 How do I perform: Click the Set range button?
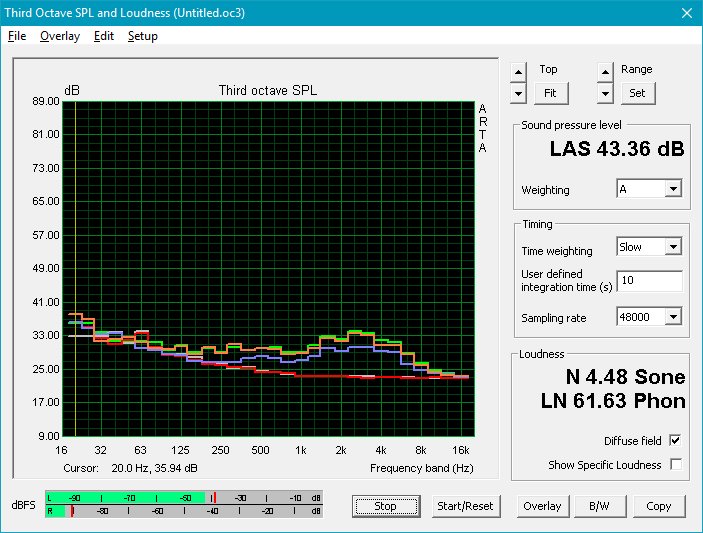(x=637, y=93)
